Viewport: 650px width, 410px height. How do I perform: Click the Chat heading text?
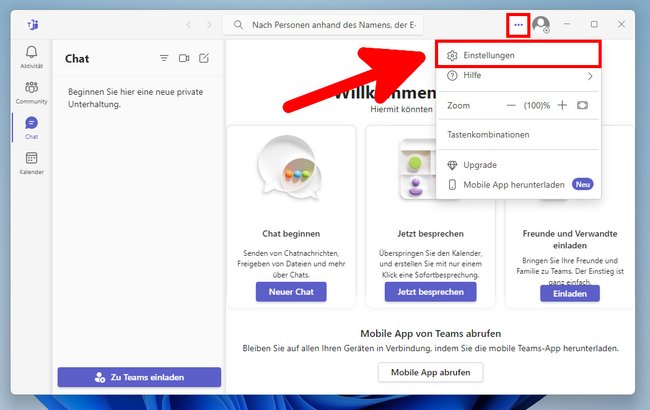click(x=77, y=58)
